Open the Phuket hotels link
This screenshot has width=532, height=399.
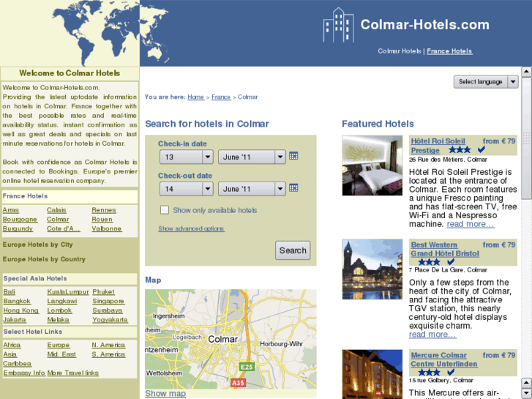pyautogui.click(x=103, y=291)
